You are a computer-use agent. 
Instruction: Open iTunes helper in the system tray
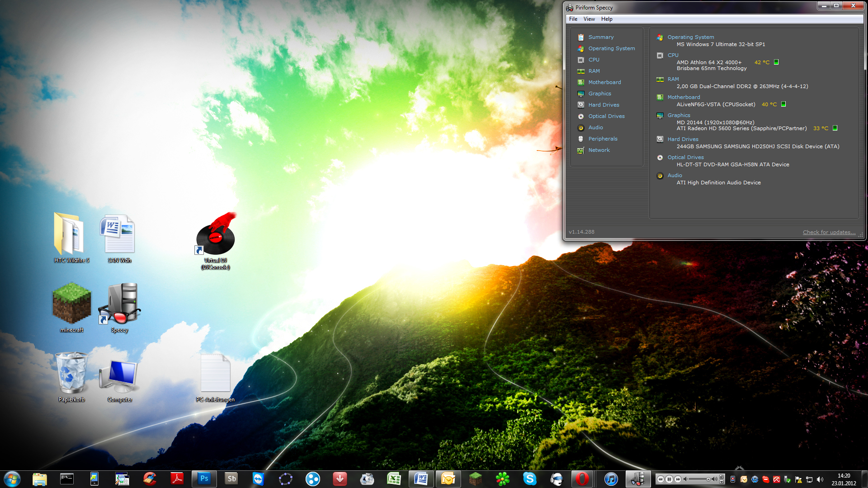pyautogui.click(x=755, y=479)
